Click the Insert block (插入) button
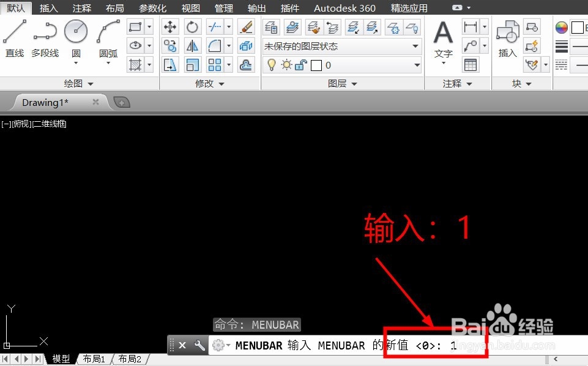This screenshot has height=366, width=588. tap(507, 39)
